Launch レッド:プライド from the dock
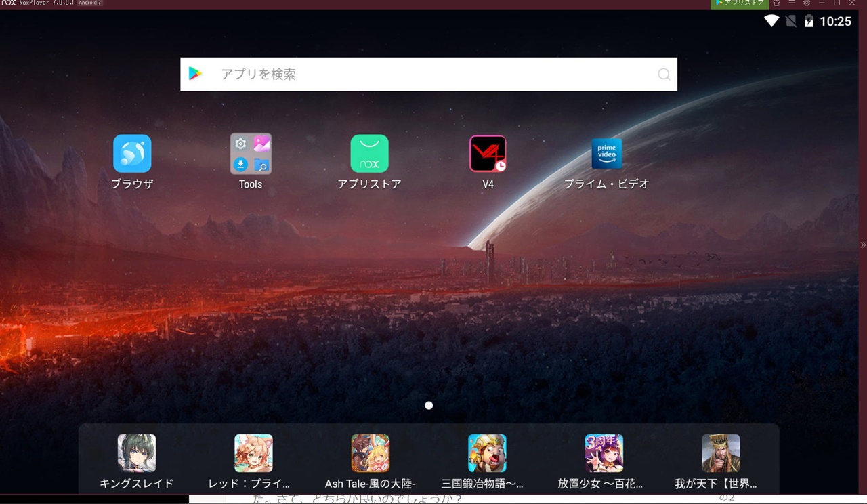This screenshot has height=504, width=867. point(253,453)
